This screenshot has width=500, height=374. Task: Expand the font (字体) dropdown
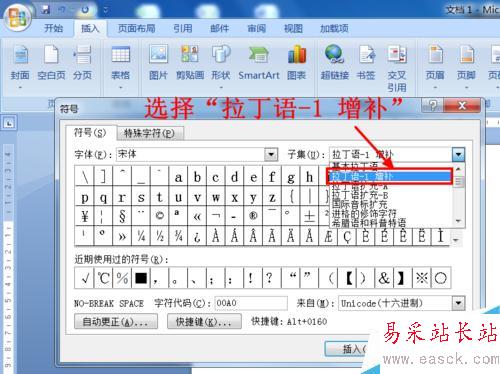click(x=271, y=154)
